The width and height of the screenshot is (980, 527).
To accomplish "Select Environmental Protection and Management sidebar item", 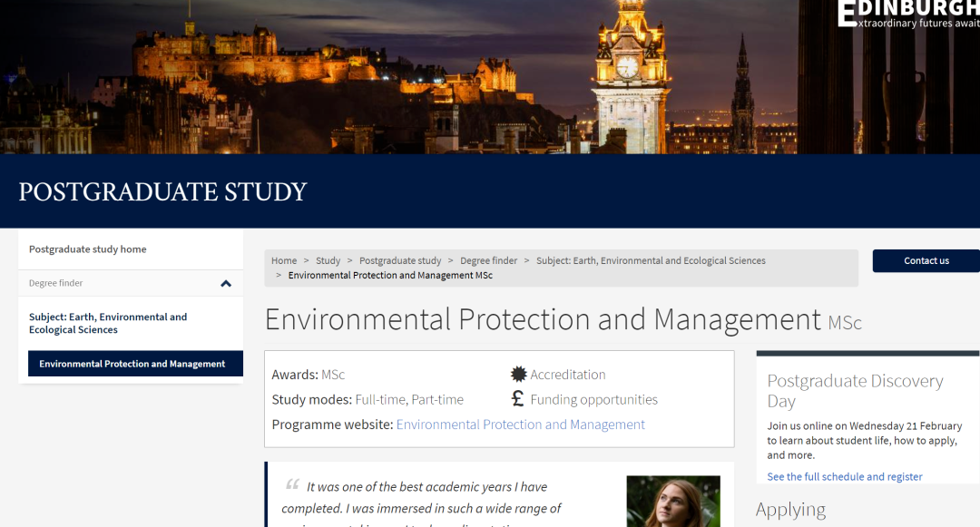I will (x=135, y=364).
